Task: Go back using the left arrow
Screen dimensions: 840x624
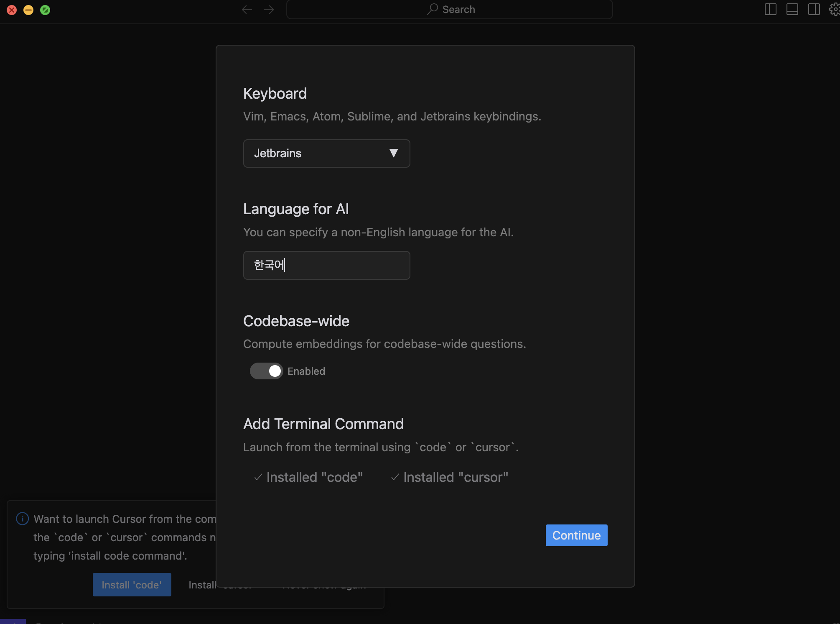Action: pos(247,10)
